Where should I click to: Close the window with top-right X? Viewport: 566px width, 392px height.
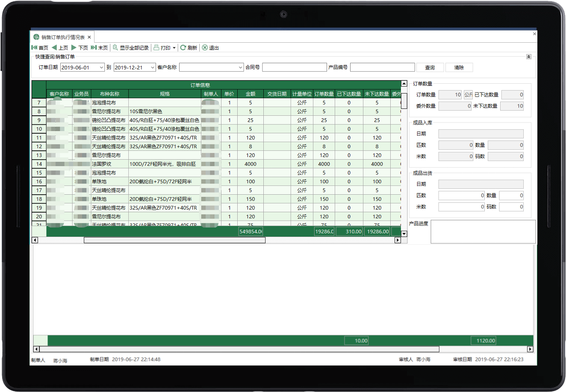(x=534, y=34)
